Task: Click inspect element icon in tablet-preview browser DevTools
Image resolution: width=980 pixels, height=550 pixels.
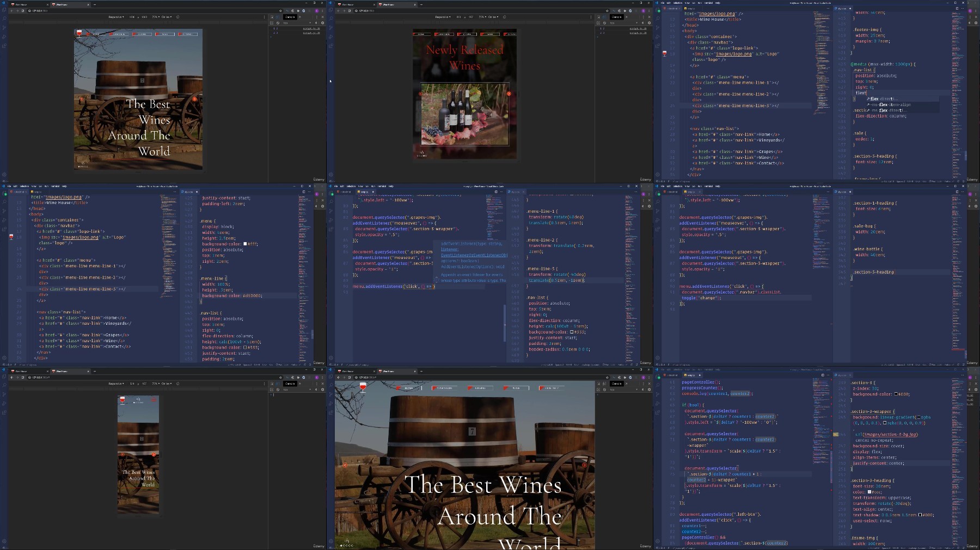Action: 272,17
